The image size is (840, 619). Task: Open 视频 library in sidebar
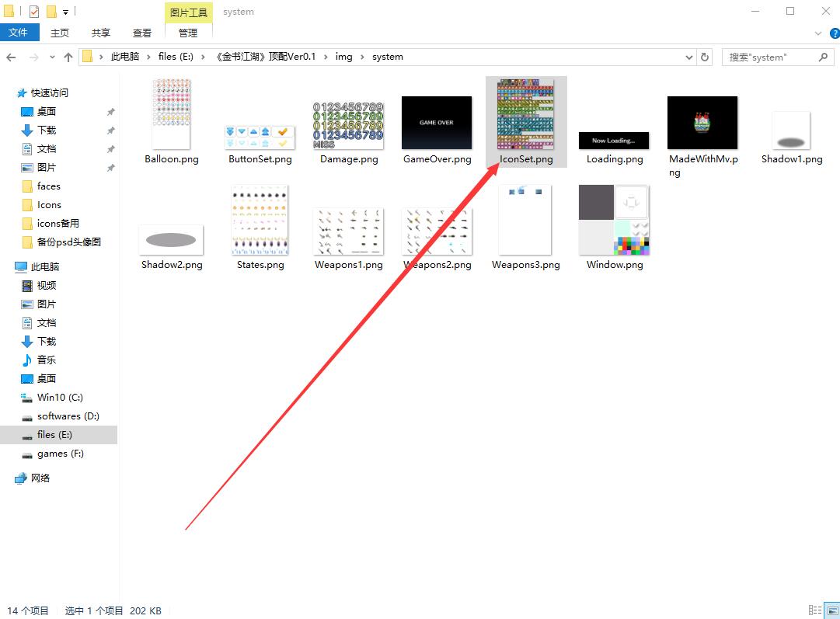click(x=47, y=285)
